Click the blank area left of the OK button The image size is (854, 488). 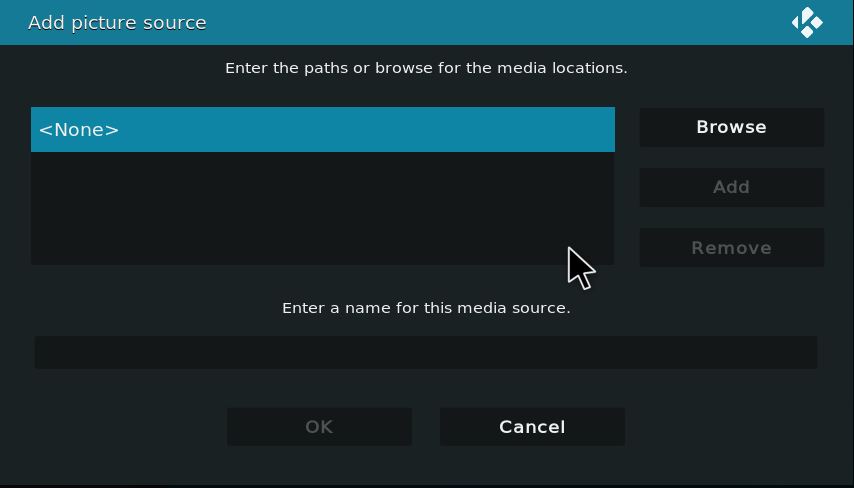tap(125, 427)
